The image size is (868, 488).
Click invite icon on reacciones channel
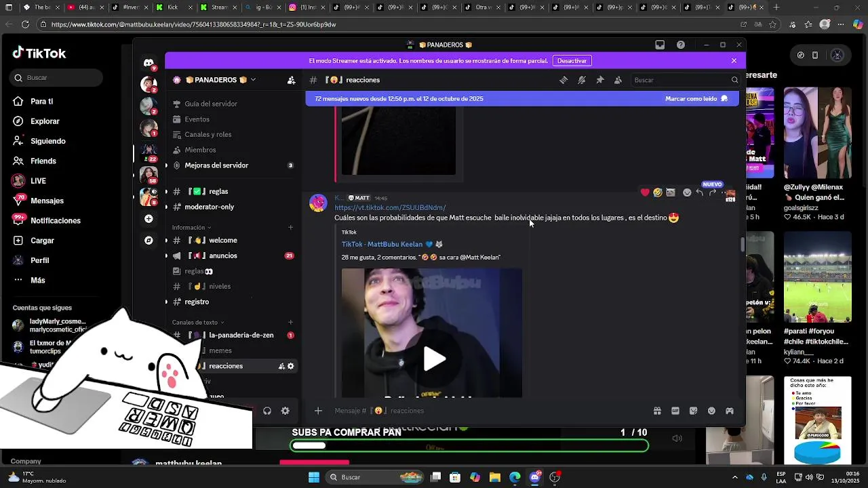281,366
